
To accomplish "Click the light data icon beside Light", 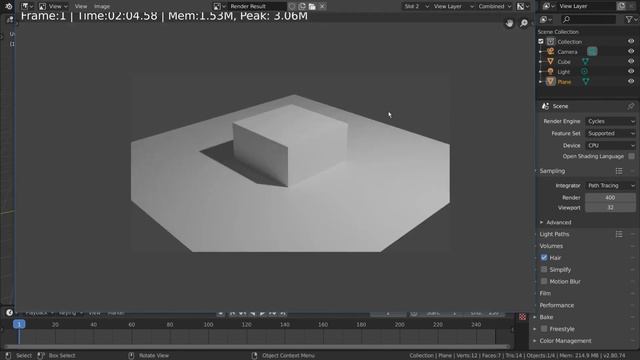I will pos(584,71).
